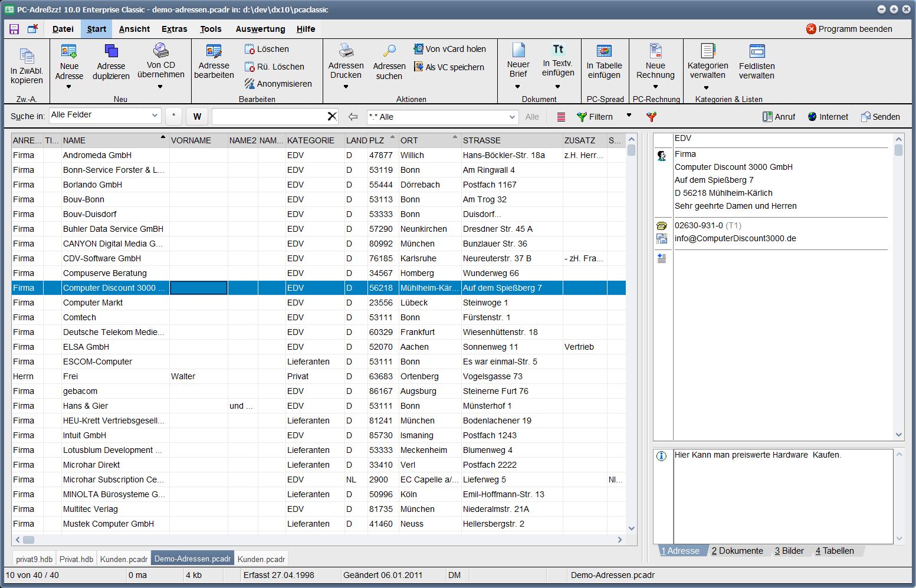
Task: Click the info icon in notes panel
Action: pos(662,456)
